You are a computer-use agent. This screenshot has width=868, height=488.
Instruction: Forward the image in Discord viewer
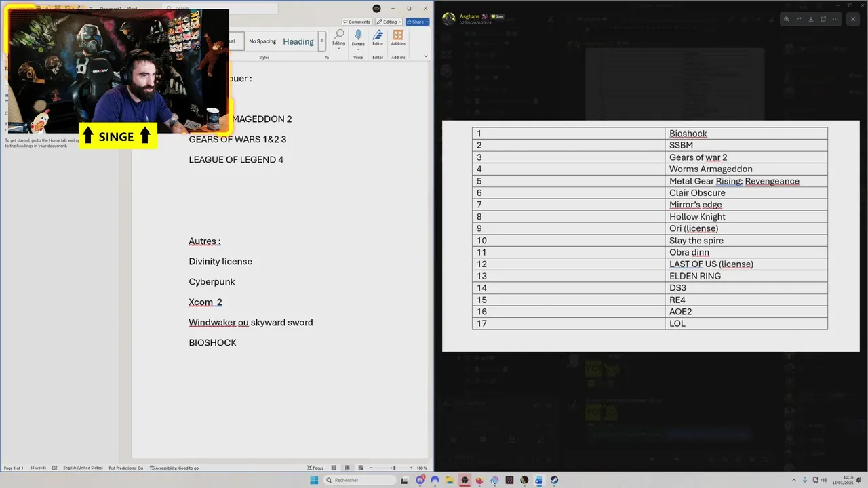pyautogui.click(x=799, y=19)
